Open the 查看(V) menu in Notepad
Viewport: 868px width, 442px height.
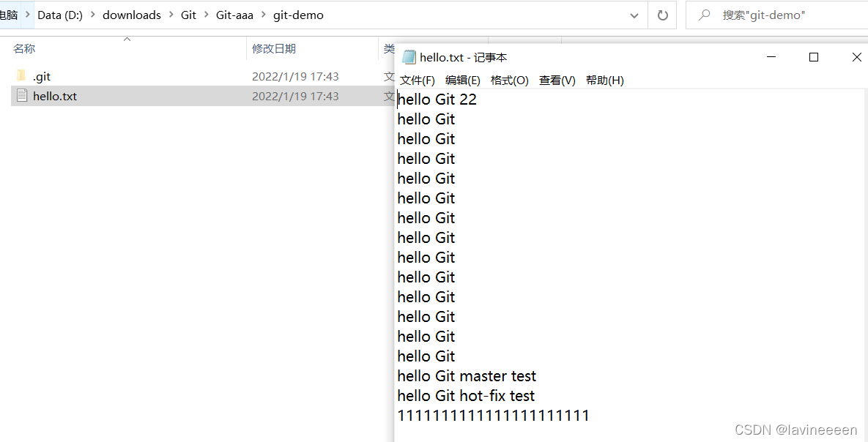[x=557, y=80]
